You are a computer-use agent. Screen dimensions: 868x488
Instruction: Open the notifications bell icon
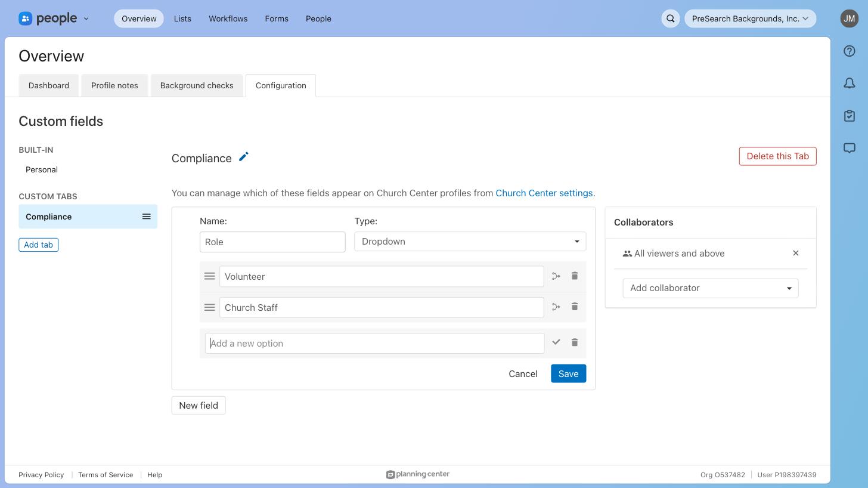[850, 84]
